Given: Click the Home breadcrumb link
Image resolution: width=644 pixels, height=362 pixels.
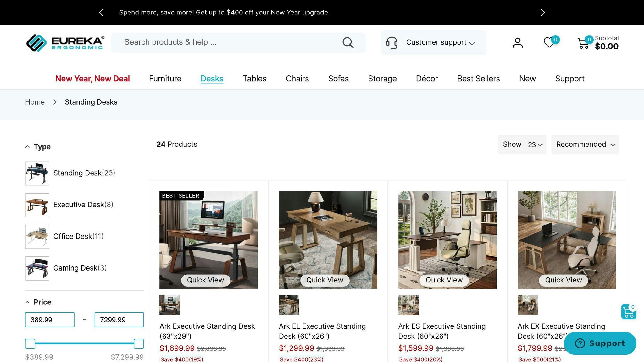Looking at the screenshot, I should [x=35, y=102].
